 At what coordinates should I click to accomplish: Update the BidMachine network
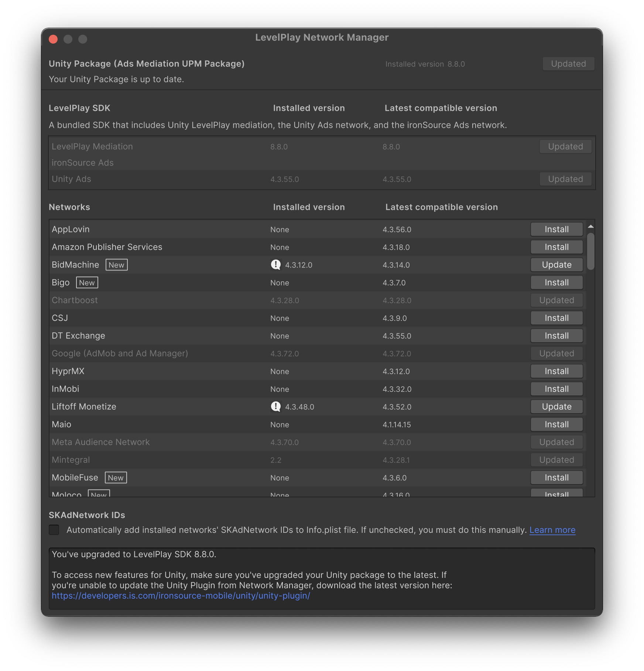pos(556,265)
